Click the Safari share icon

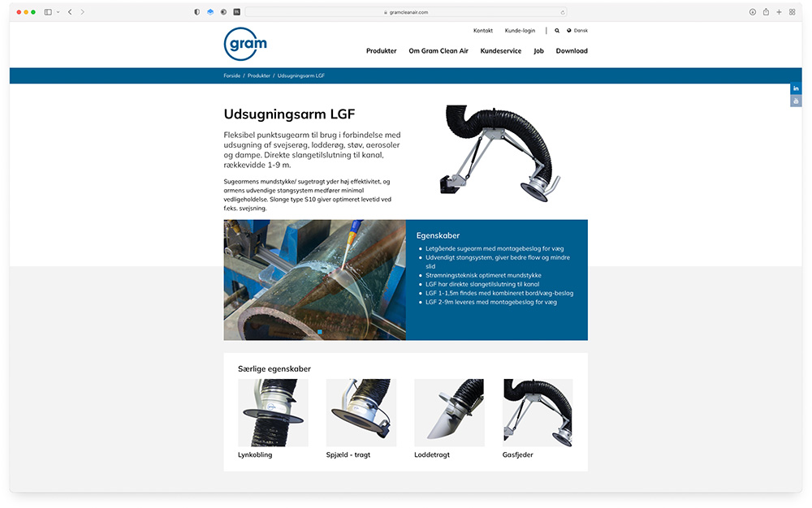tap(766, 12)
